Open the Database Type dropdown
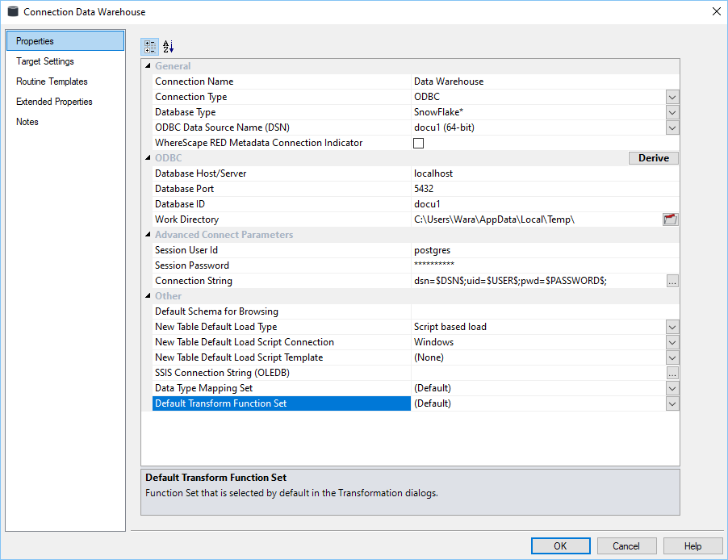 pyautogui.click(x=672, y=112)
